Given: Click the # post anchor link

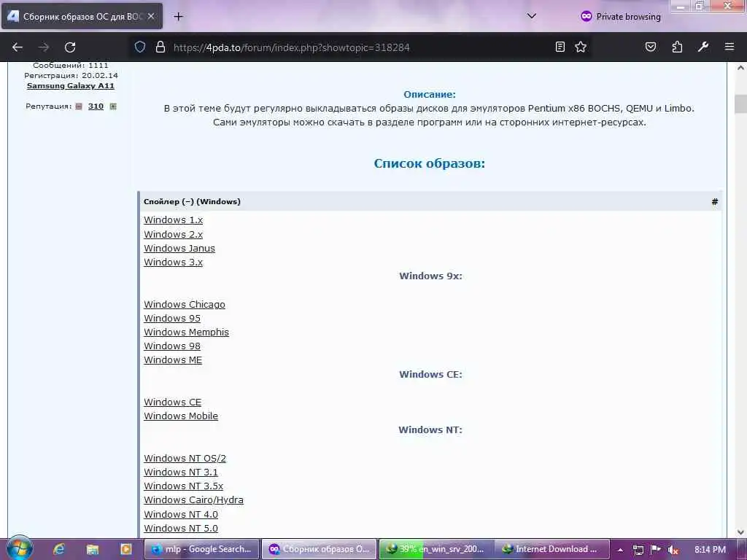Looking at the screenshot, I should (x=715, y=201).
